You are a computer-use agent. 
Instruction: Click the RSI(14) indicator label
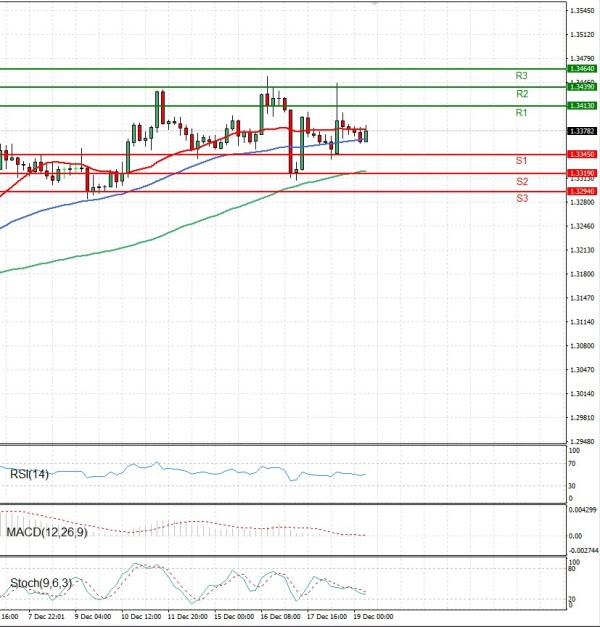click(27, 473)
